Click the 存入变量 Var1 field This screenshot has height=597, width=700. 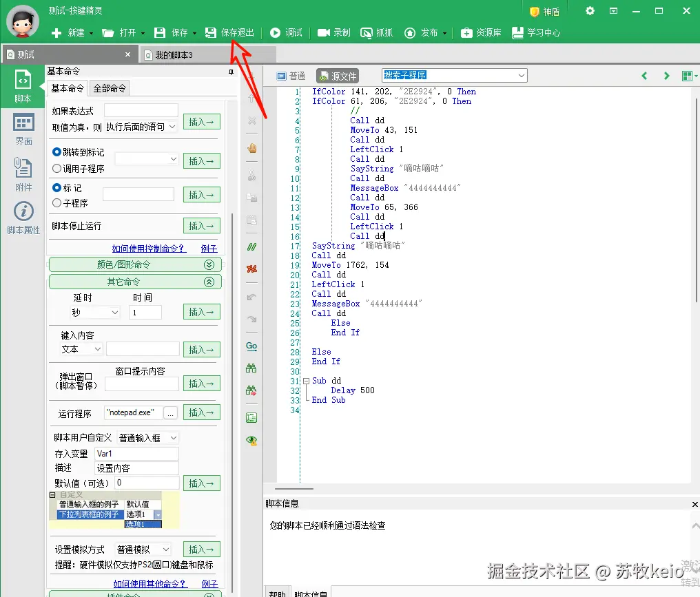[x=136, y=454]
